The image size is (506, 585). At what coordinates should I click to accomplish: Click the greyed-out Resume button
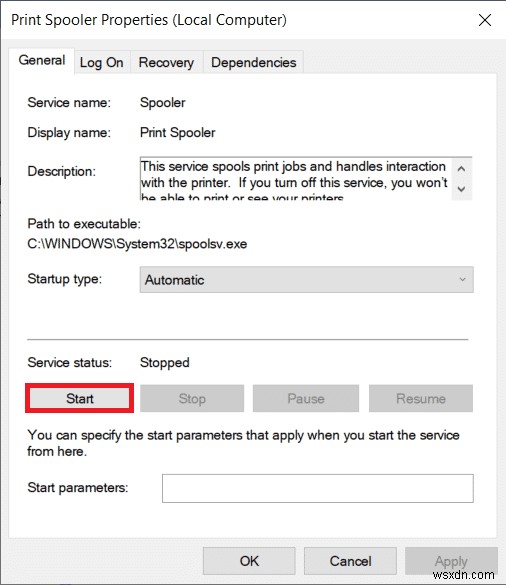pos(421,398)
